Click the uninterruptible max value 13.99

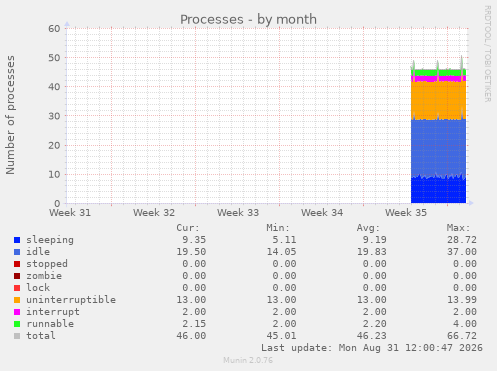click(462, 300)
